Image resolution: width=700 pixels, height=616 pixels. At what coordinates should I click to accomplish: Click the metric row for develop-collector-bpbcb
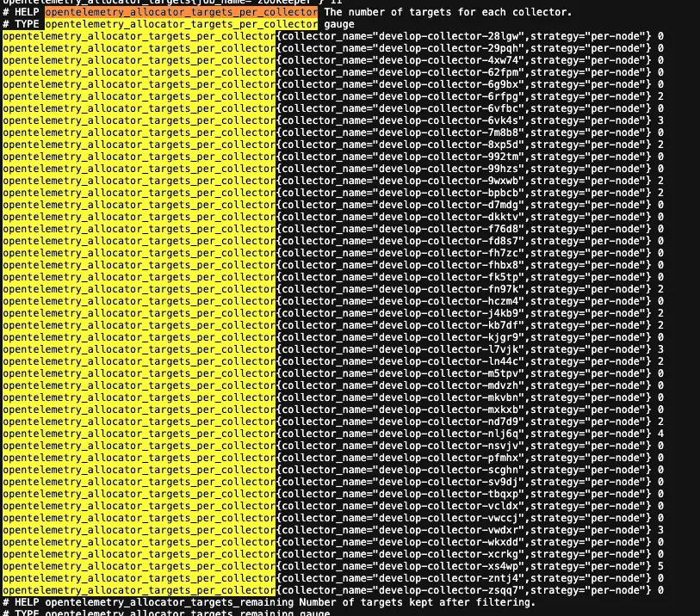point(333,193)
